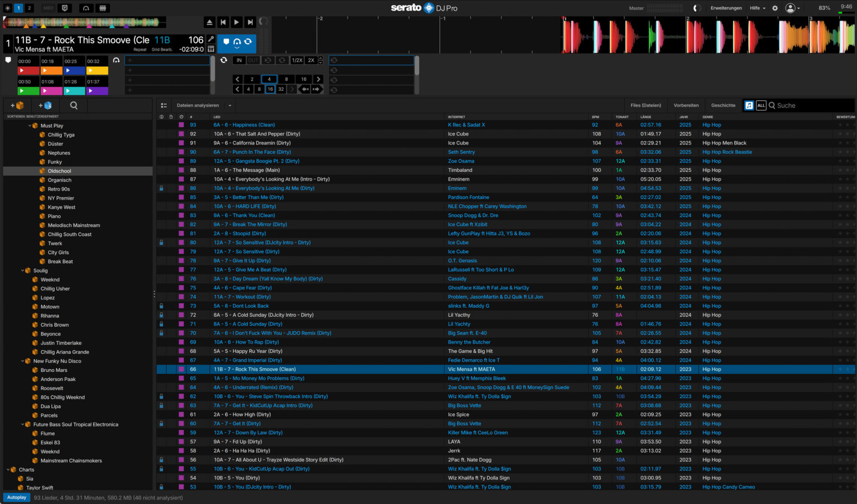
Task: Create a new smart crate
Action: pyautogui.click(x=45, y=105)
